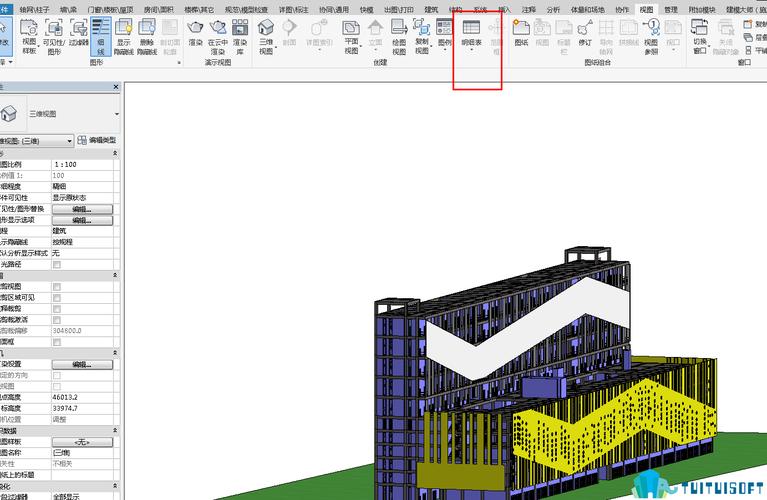Image resolution: width=767 pixels, height=500 pixels.
Task: Switch to the Manage (管理) ribbon tab
Action: click(x=671, y=9)
